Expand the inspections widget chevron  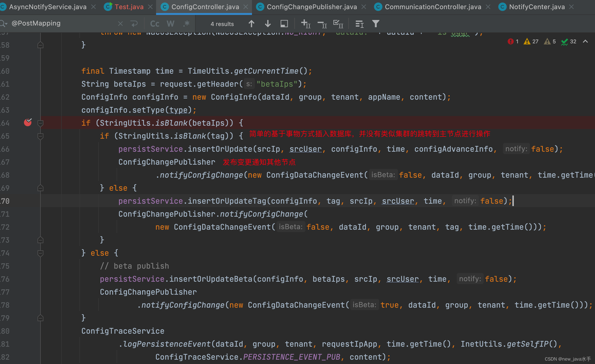[x=585, y=41]
